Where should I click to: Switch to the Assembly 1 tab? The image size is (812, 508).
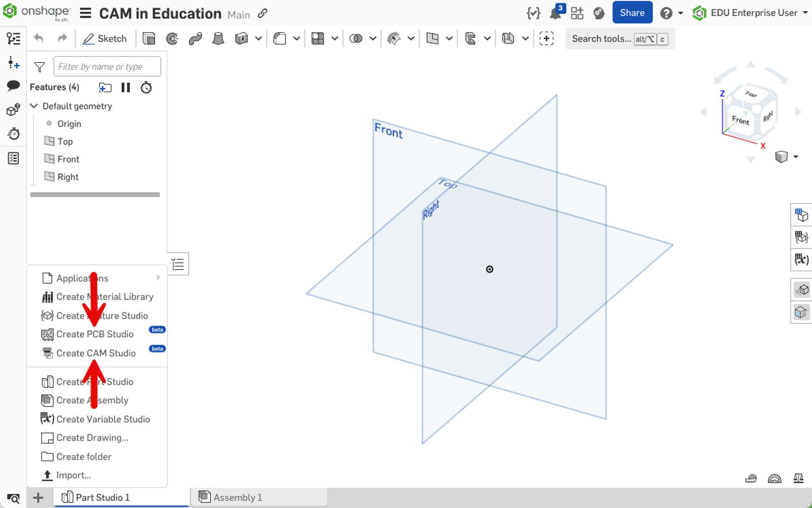pos(237,497)
